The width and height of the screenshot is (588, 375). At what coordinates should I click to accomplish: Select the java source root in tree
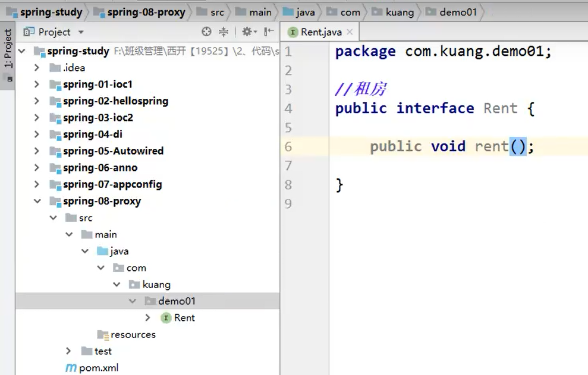[x=119, y=251]
